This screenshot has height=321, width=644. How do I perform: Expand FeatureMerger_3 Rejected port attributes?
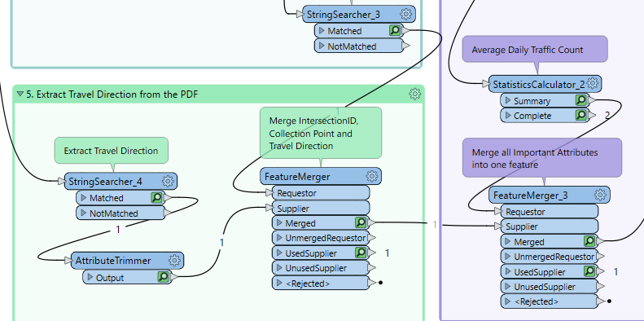[508, 301]
